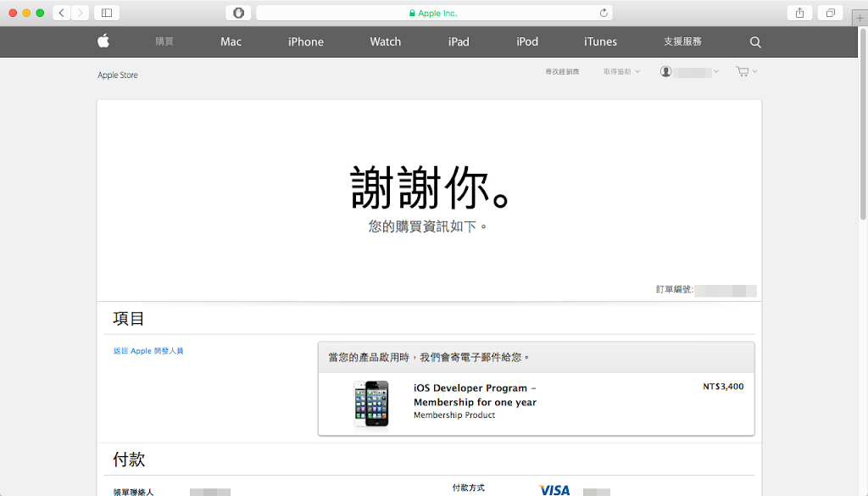
Task: Click the Apple logo in navigation bar
Action: (103, 42)
